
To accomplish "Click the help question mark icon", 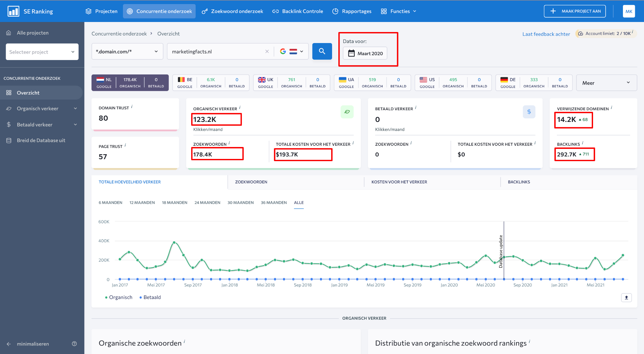I will [x=74, y=344].
